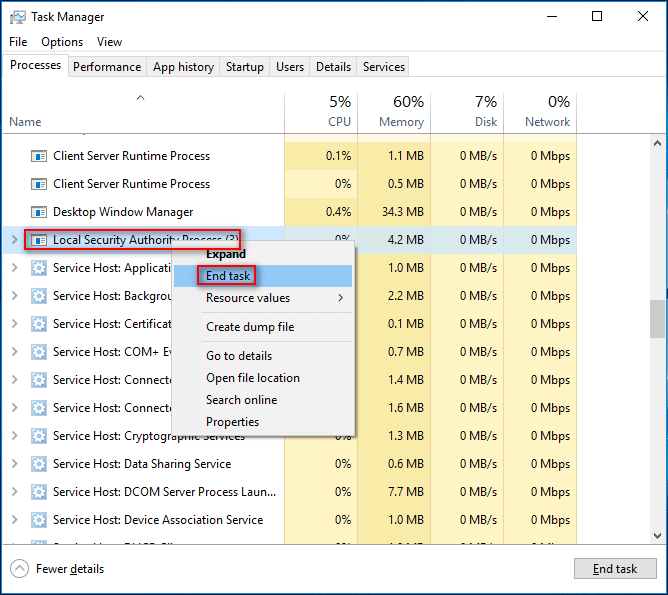
Task: Click the vertical scrollbar thumb
Action: (657, 319)
